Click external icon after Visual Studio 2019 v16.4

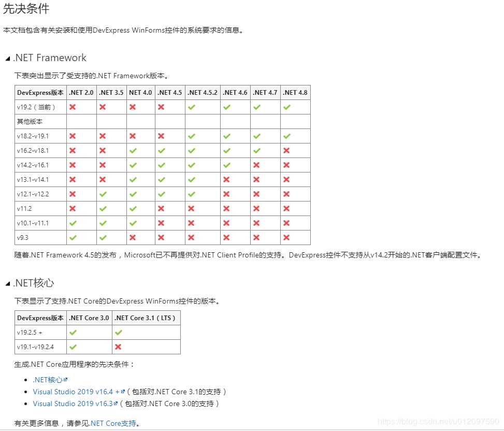click(123, 392)
